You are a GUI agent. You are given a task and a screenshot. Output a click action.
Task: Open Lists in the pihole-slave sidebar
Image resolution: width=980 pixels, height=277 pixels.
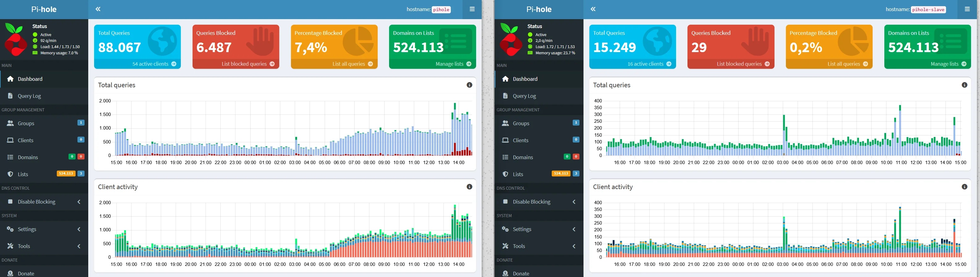[x=539, y=174]
